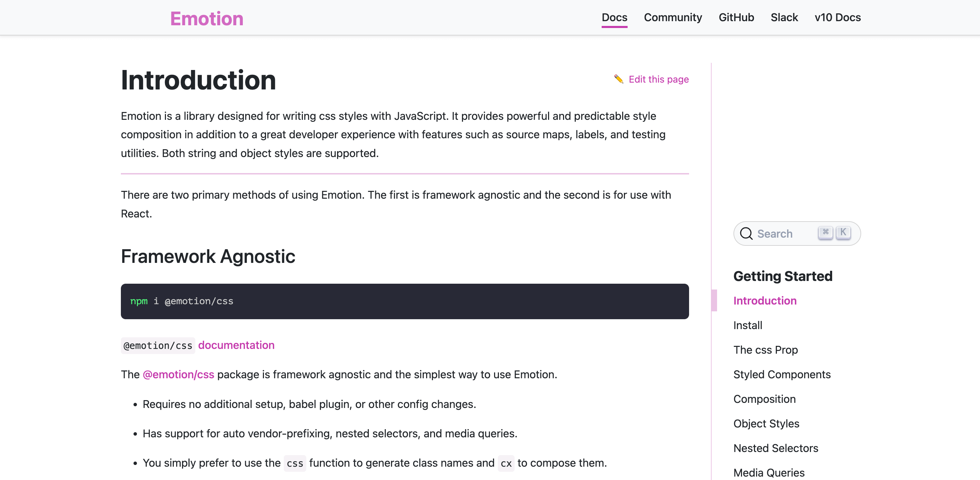The image size is (980, 480).
Task: Select Install in the sidebar
Action: [747, 325]
